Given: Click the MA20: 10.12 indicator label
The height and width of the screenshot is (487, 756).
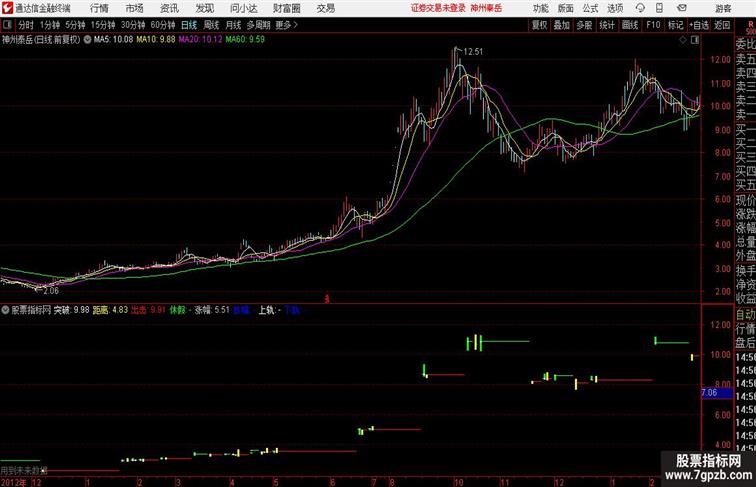Looking at the screenshot, I should click(201, 40).
